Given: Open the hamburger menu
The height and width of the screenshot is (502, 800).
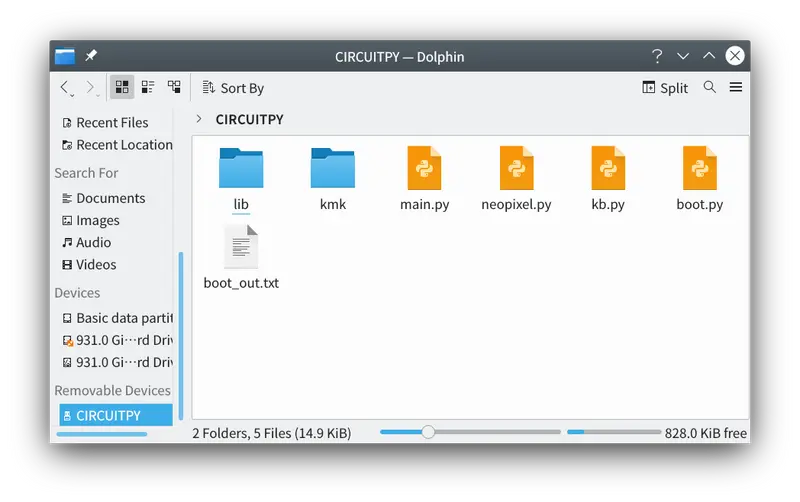Looking at the screenshot, I should 736,87.
